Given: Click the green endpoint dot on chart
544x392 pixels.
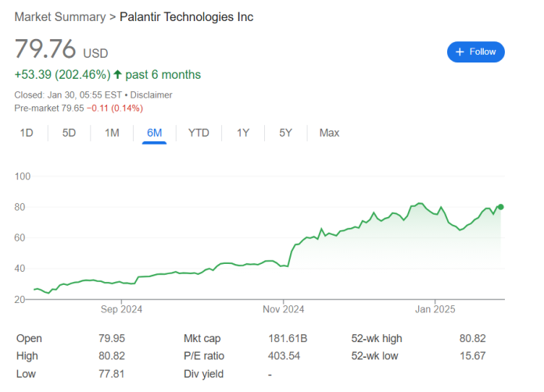Looking at the screenshot, I should pos(500,207).
